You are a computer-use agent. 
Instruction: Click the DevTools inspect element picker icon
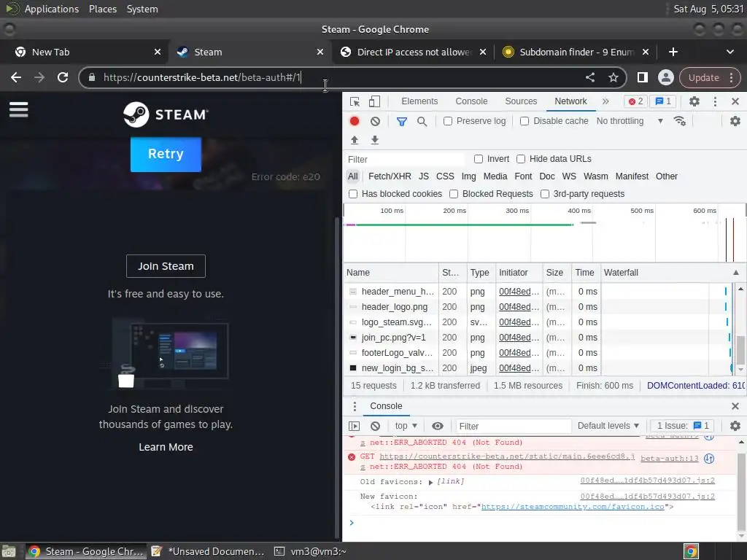pos(355,101)
